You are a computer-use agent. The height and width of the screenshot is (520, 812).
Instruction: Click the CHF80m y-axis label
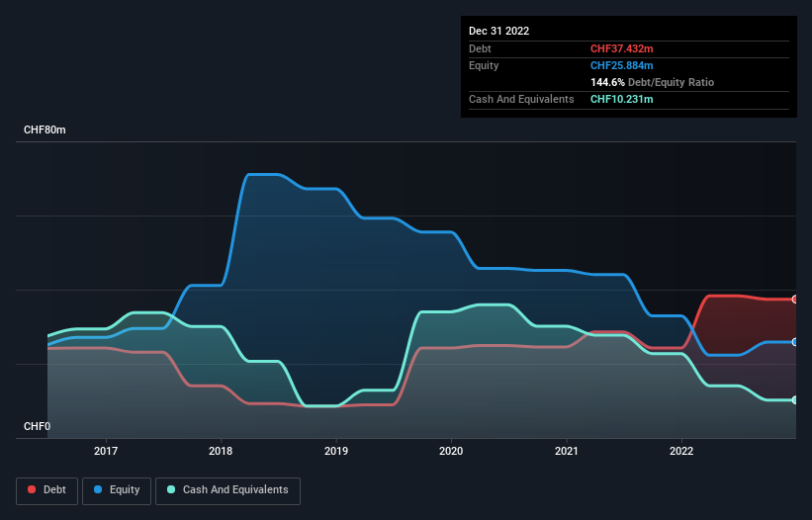(x=45, y=130)
